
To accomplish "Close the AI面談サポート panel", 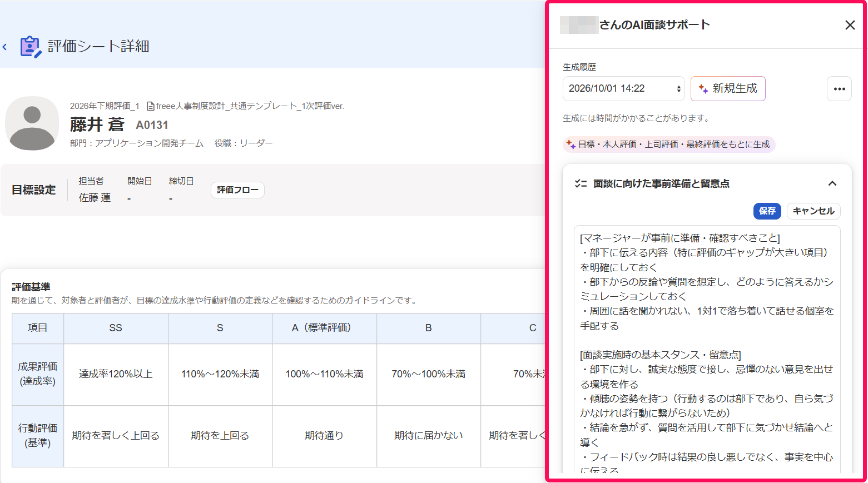I will [850, 25].
